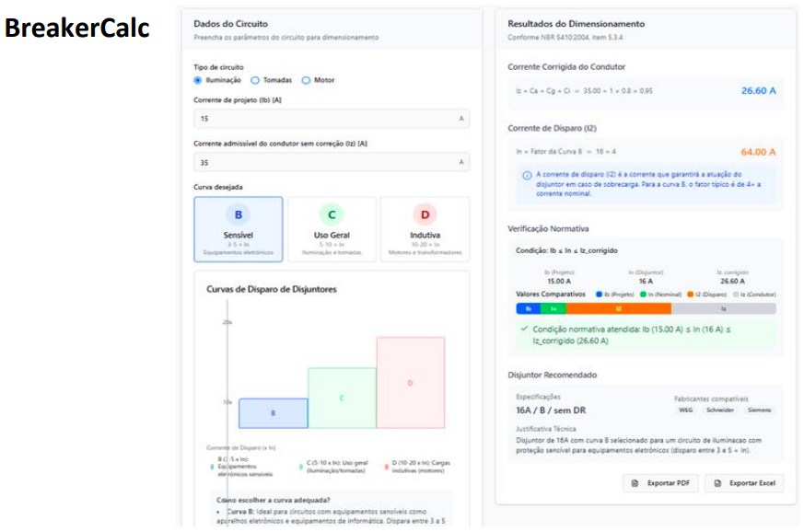Click the red D curve circle icon
Screen dimensions: 804x532
[425, 214]
